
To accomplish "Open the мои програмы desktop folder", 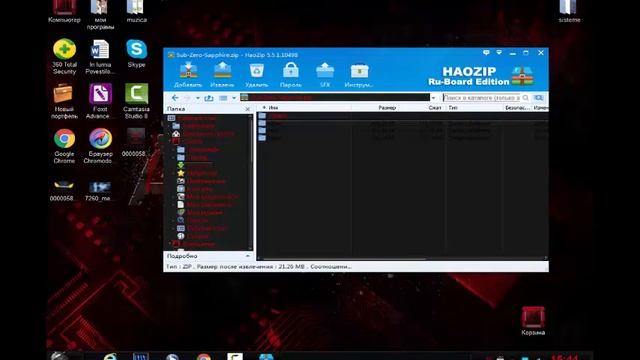I will [100, 15].
